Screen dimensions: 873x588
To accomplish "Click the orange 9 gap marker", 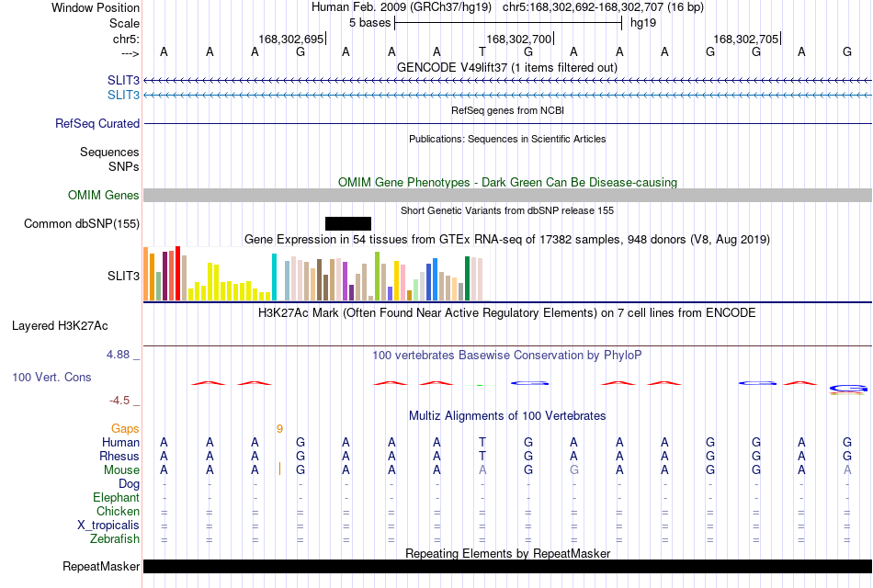I will pos(279,429).
